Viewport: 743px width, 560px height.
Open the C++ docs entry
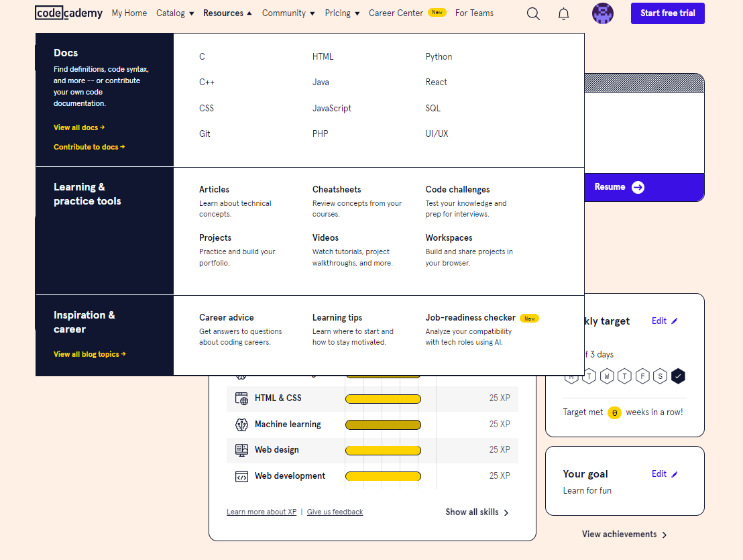(207, 82)
